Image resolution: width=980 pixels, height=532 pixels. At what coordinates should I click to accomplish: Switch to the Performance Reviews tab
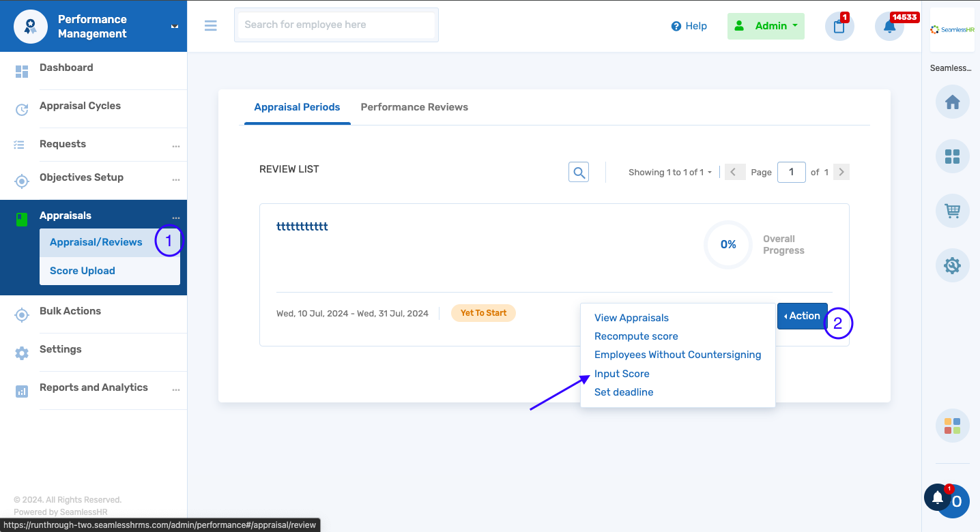[x=414, y=107]
